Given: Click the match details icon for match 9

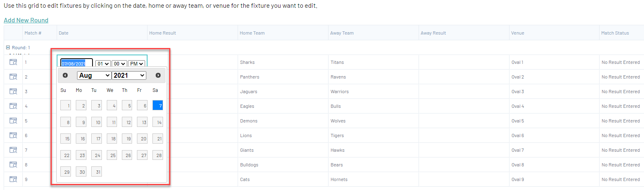Looking at the screenshot, I should pyautogui.click(x=13, y=179).
